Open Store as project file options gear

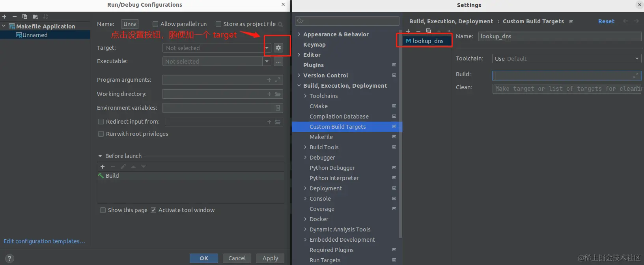280,24
